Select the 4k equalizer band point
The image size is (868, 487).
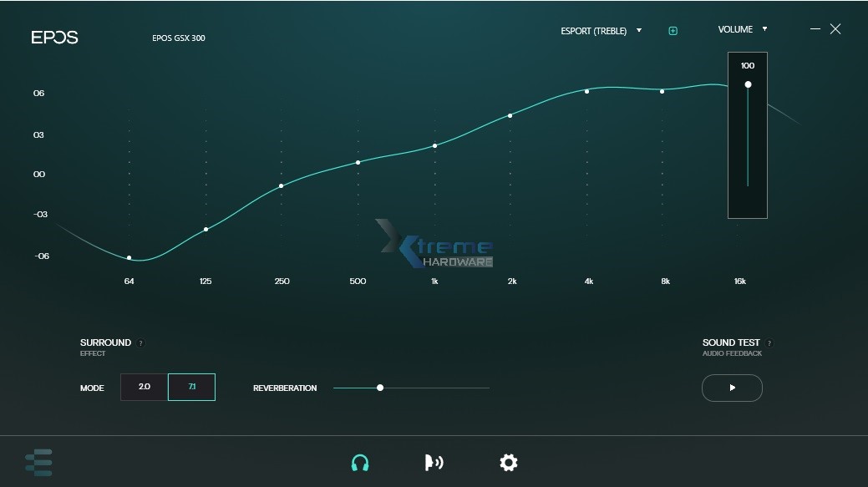point(586,91)
